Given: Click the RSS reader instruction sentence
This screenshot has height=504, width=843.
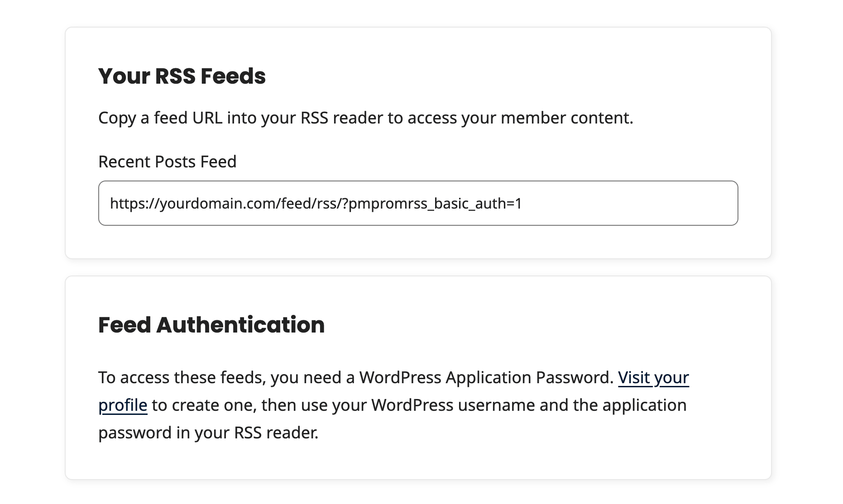Looking at the screenshot, I should pos(317,433).
